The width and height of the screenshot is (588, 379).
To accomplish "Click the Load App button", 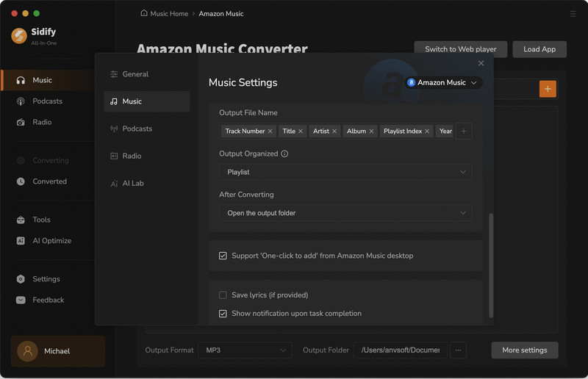I will click(x=539, y=49).
